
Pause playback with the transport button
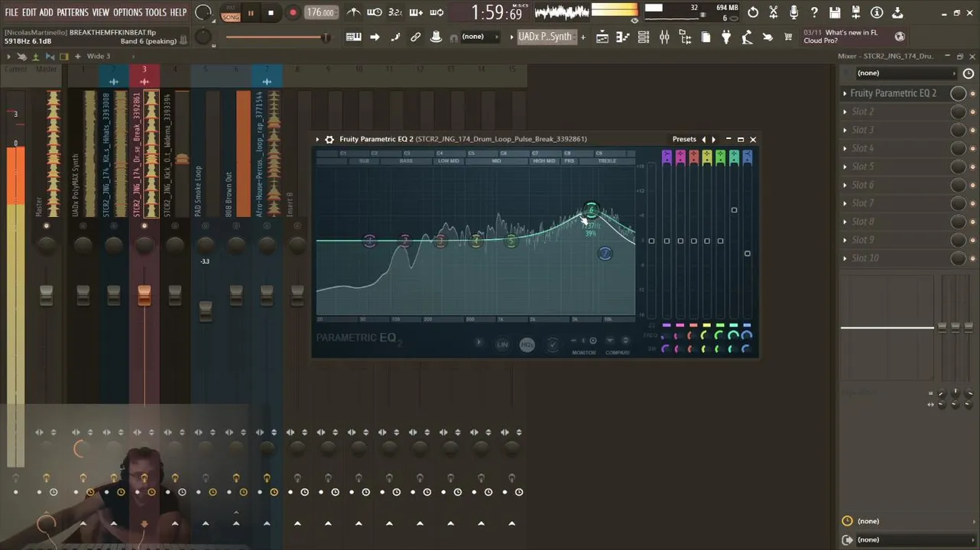coord(251,13)
